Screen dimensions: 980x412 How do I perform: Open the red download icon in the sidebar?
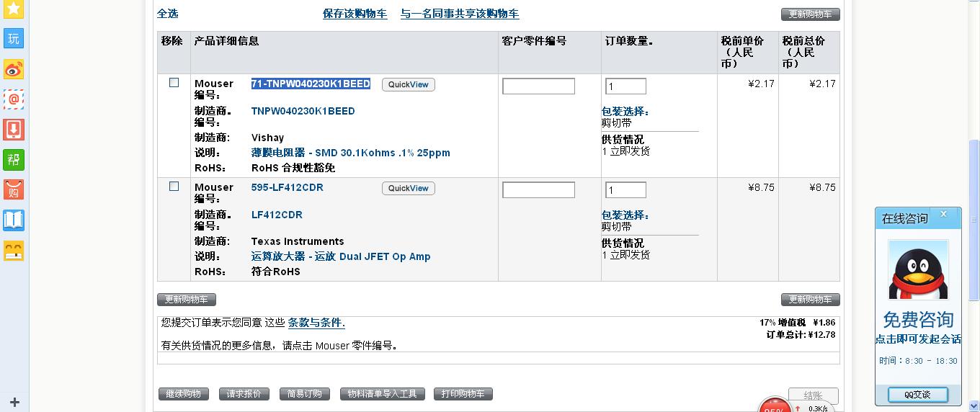pyautogui.click(x=14, y=130)
